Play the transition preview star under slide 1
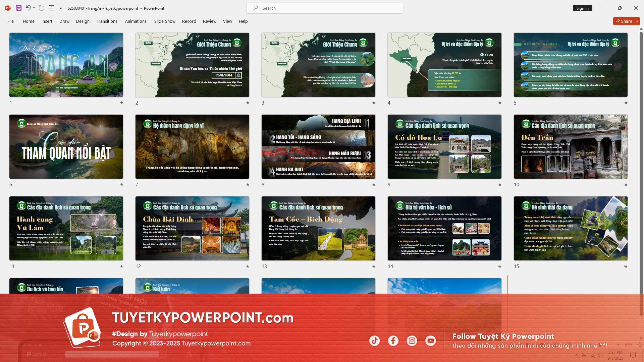The width and height of the screenshot is (644, 362). click(121, 103)
